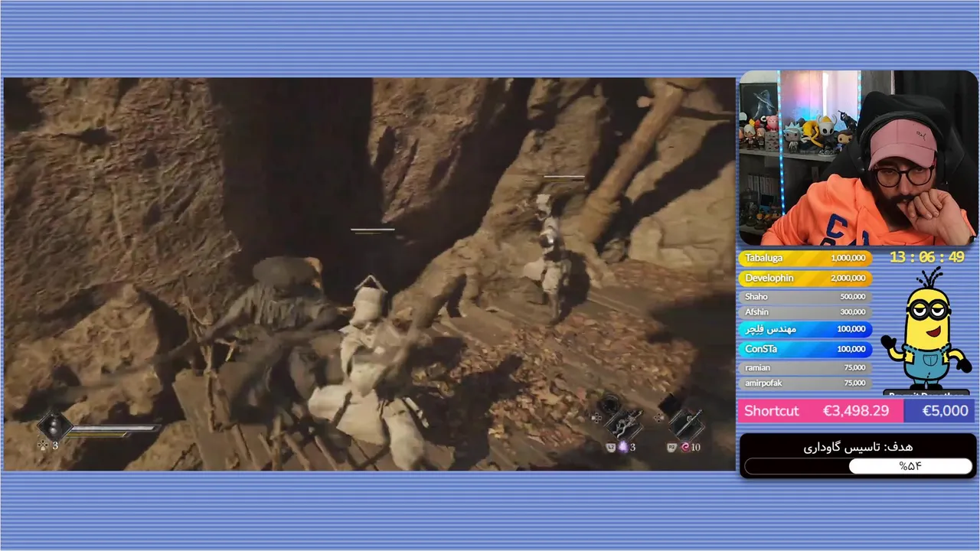The image size is (980, 551).
Task: Select the Tabaluga donor row
Action: point(805,259)
